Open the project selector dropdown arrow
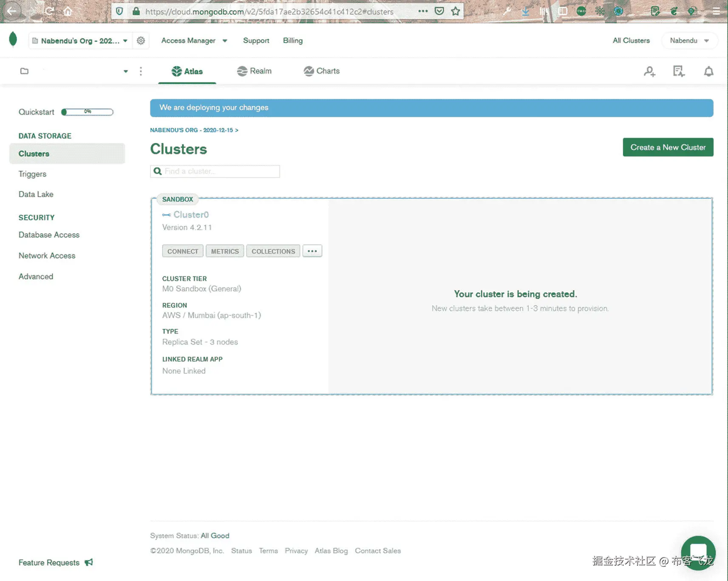Image resolution: width=728 pixels, height=581 pixels. (125, 71)
